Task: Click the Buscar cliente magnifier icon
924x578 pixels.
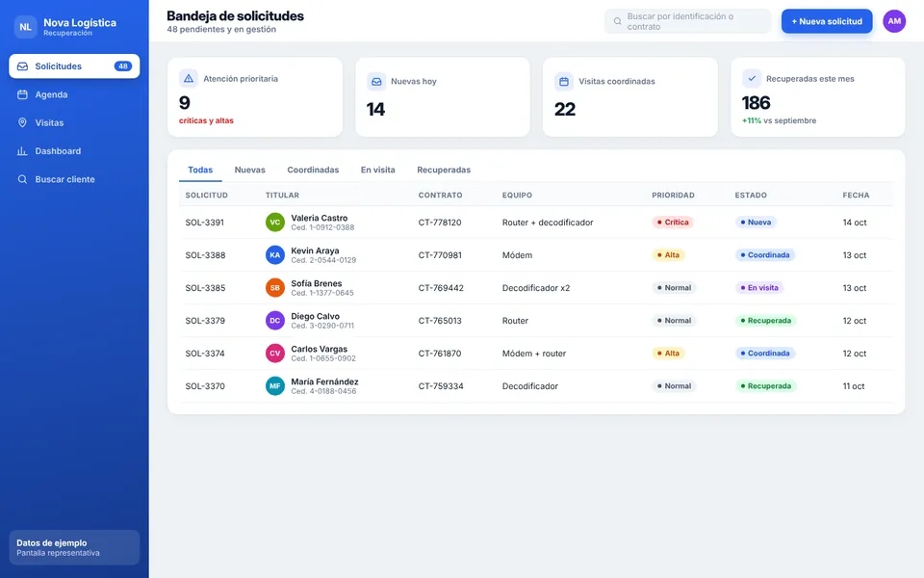Action: pos(22,179)
